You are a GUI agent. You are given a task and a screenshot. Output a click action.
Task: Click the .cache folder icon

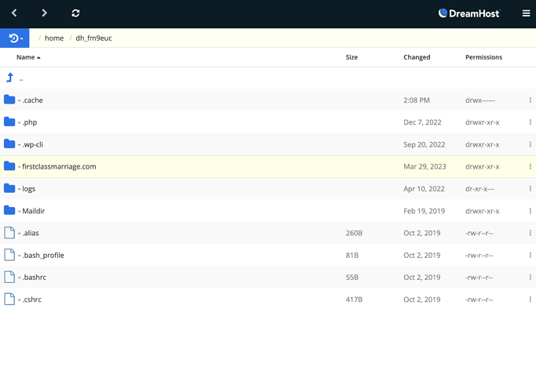[9, 100]
